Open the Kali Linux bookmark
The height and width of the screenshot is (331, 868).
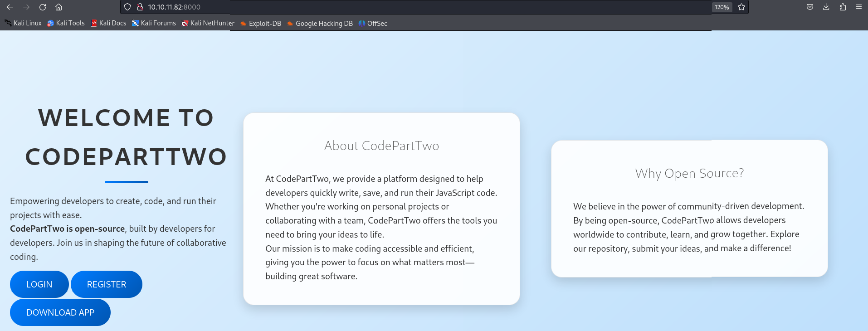coord(23,23)
